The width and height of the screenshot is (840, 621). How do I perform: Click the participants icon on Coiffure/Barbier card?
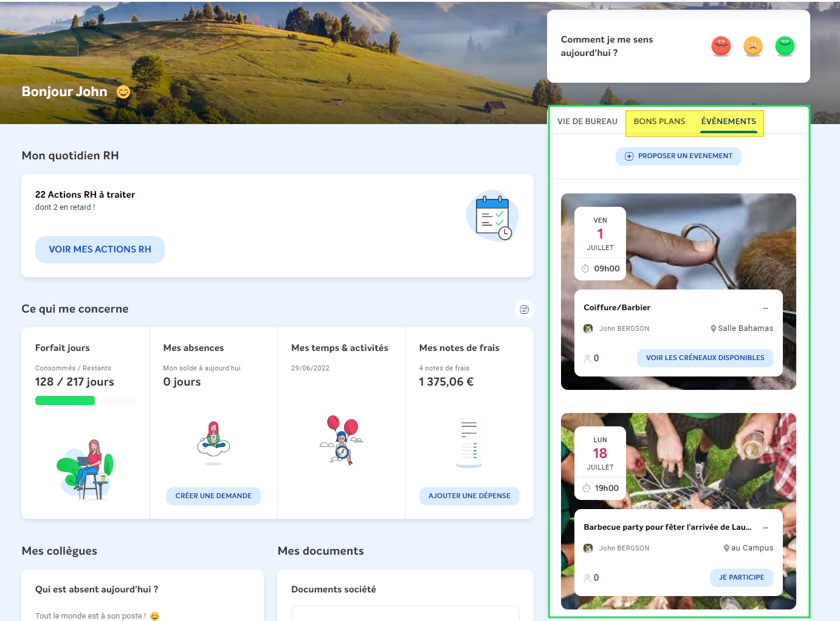pos(588,358)
